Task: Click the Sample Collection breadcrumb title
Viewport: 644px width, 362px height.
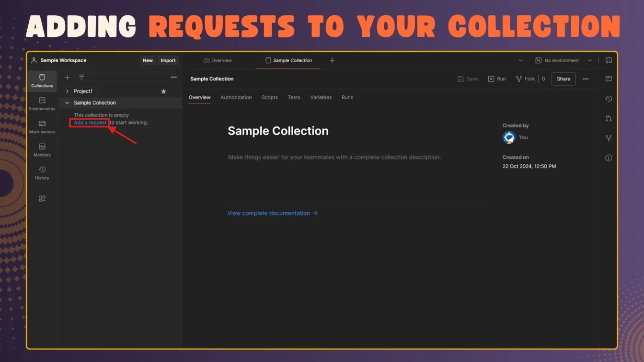Action: click(x=212, y=79)
